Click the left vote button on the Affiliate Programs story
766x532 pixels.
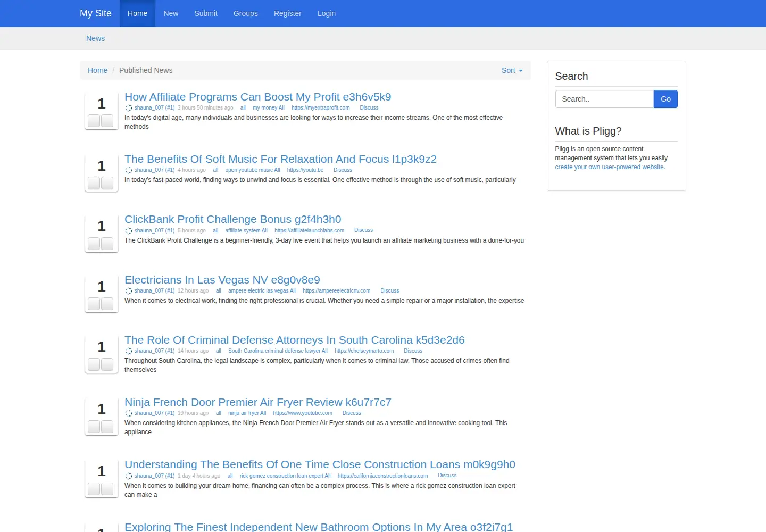[94, 121]
